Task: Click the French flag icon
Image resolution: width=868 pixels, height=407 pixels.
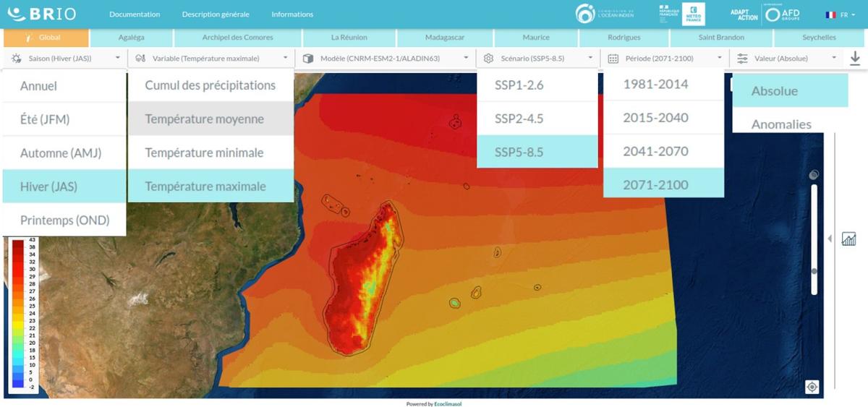Action: point(830,14)
